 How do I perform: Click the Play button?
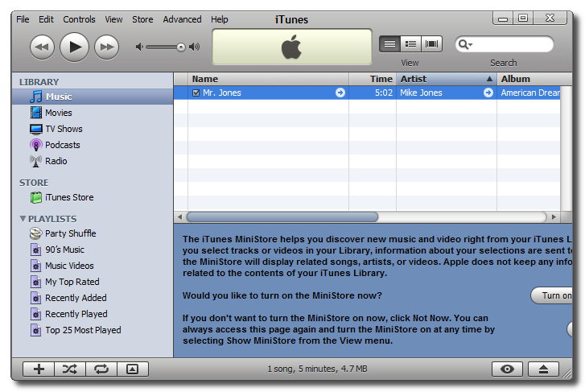pos(75,47)
